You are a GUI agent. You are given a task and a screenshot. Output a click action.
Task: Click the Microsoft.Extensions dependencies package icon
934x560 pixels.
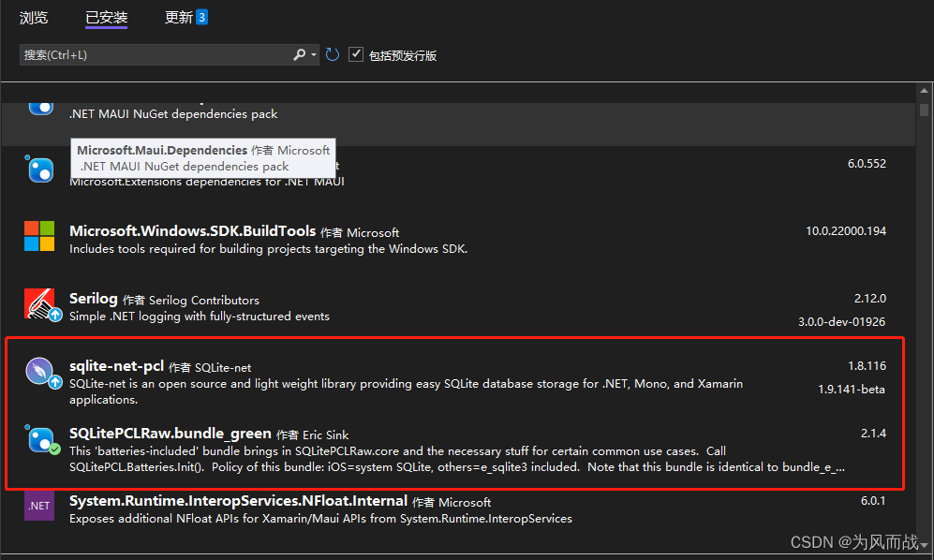coord(40,169)
